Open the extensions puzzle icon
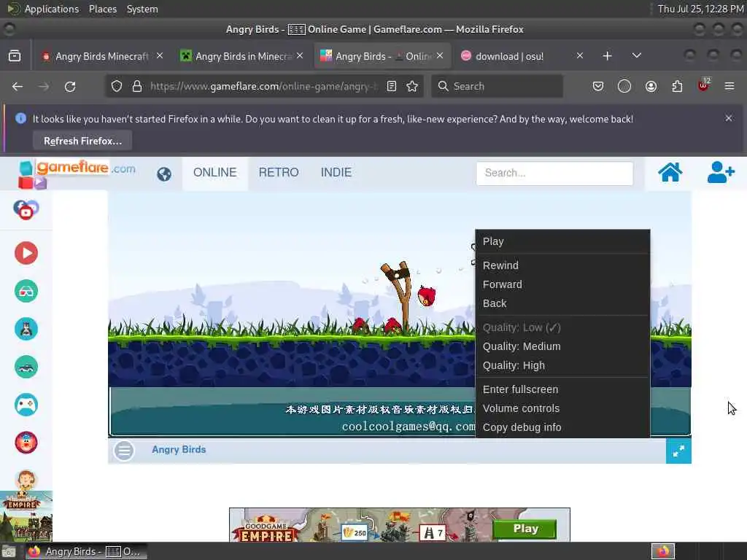The image size is (747, 560). coord(677,86)
